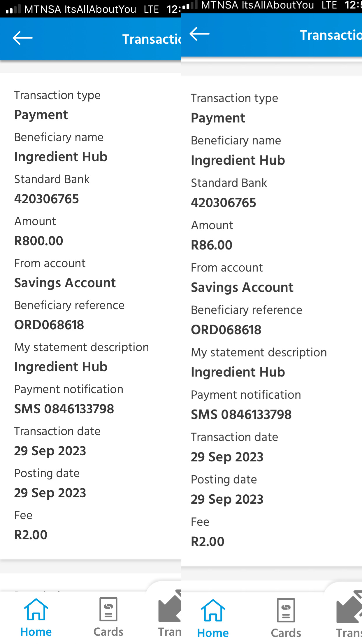Select the Home tab label on left
362x644 pixels.
36,632
